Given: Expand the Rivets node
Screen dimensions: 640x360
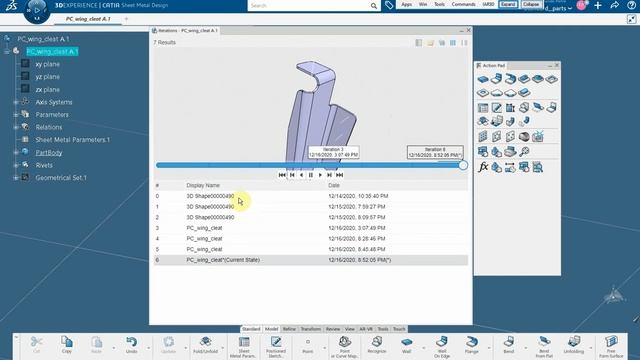Looking at the screenshot, I should (x=16, y=165).
